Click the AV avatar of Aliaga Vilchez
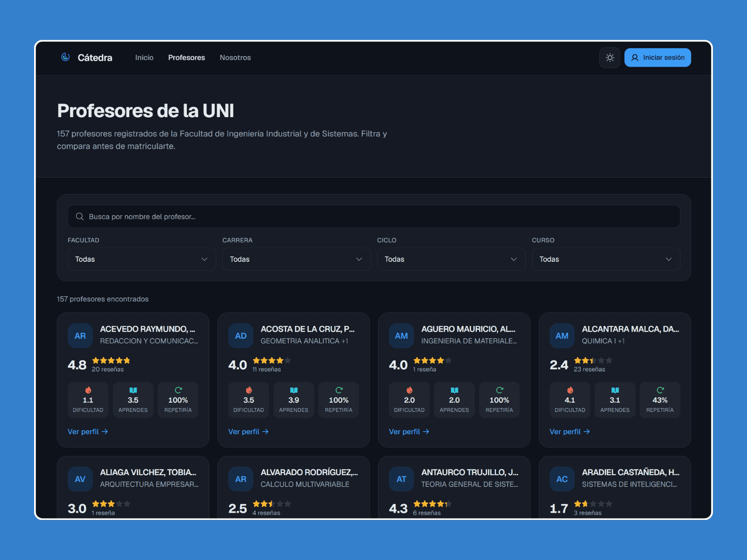The image size is (747, 560). point(80,479)
